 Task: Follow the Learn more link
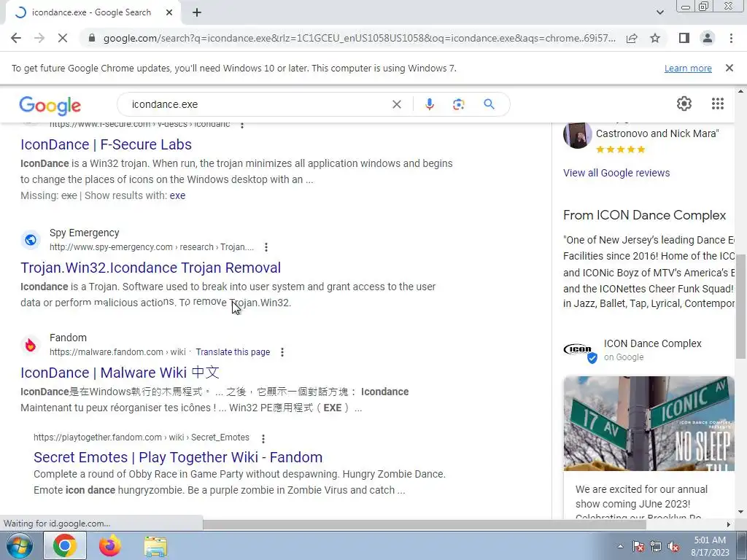pos(688,68)
